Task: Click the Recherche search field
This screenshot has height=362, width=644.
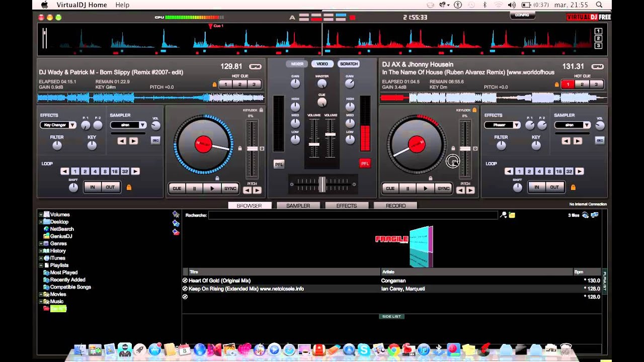Action: 353,215
